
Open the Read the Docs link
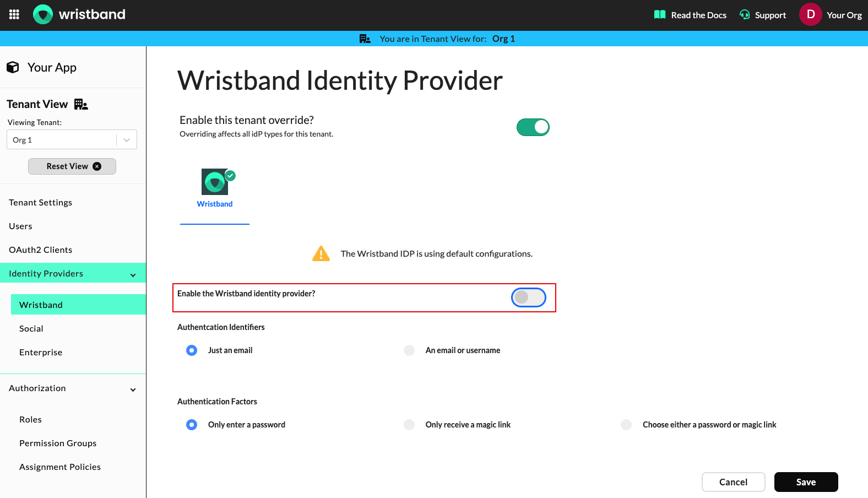[x=698, y=15]
